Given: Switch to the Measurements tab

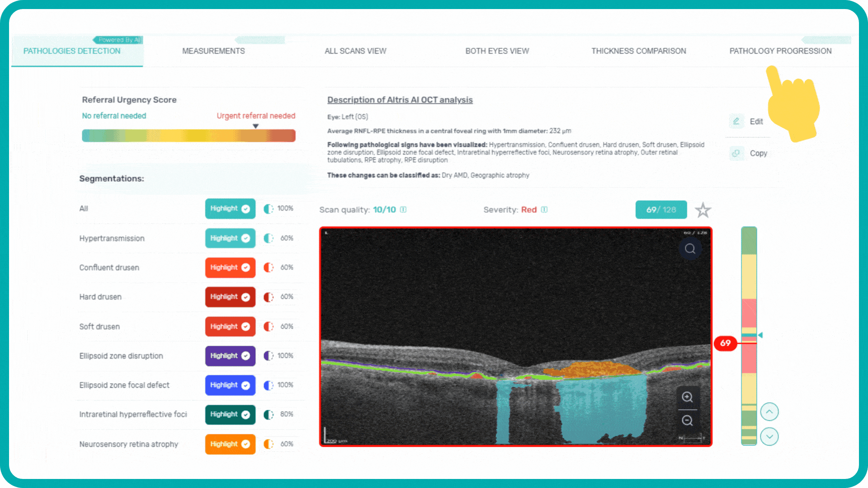Looking at the screenshot, I should click(213, 51).
